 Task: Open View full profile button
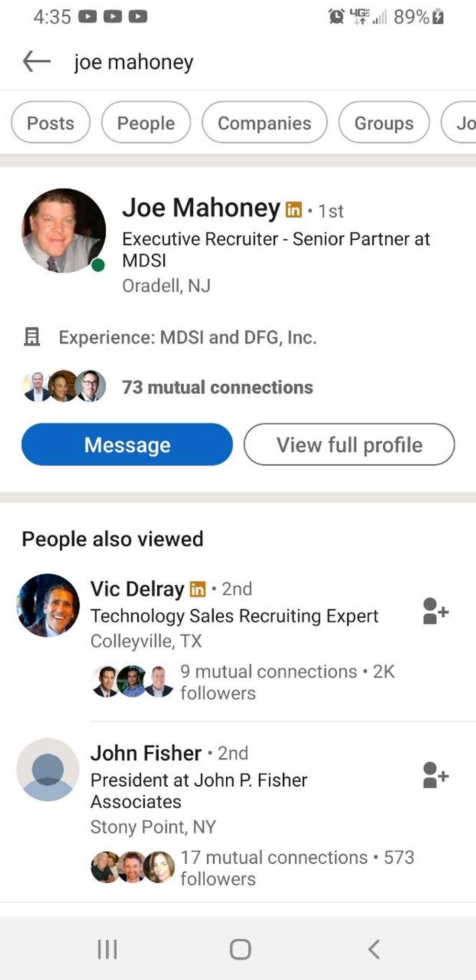pos(349,445)
